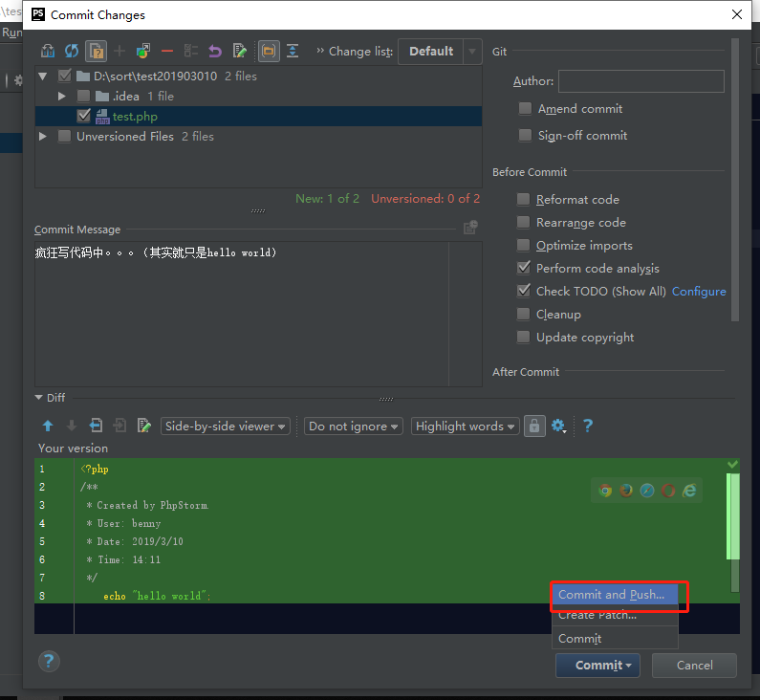Toggle checkbox for D:\sort\test201903010 root
The width and height of the screenshot is (760, 700).
tap(64, 76)
